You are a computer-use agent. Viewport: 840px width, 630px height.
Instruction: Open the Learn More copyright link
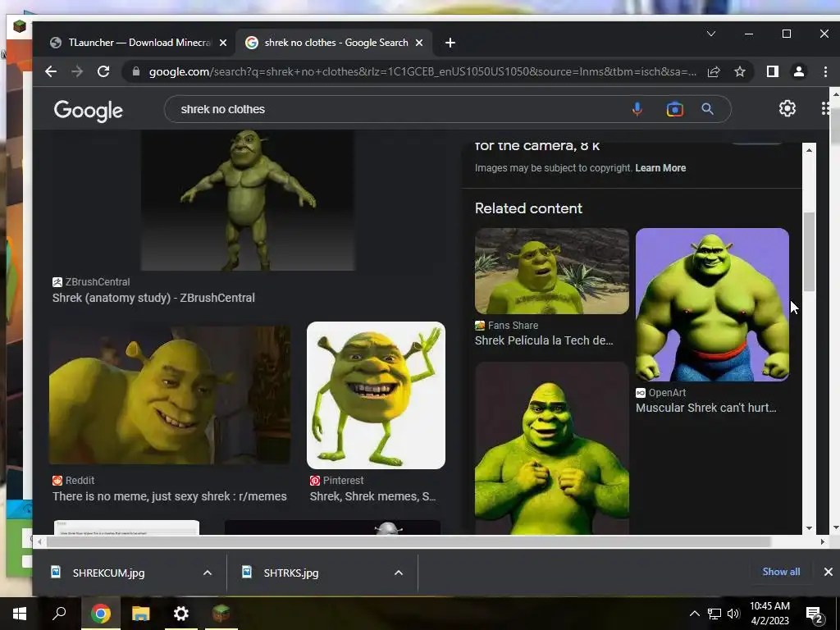tap(660, 168)
